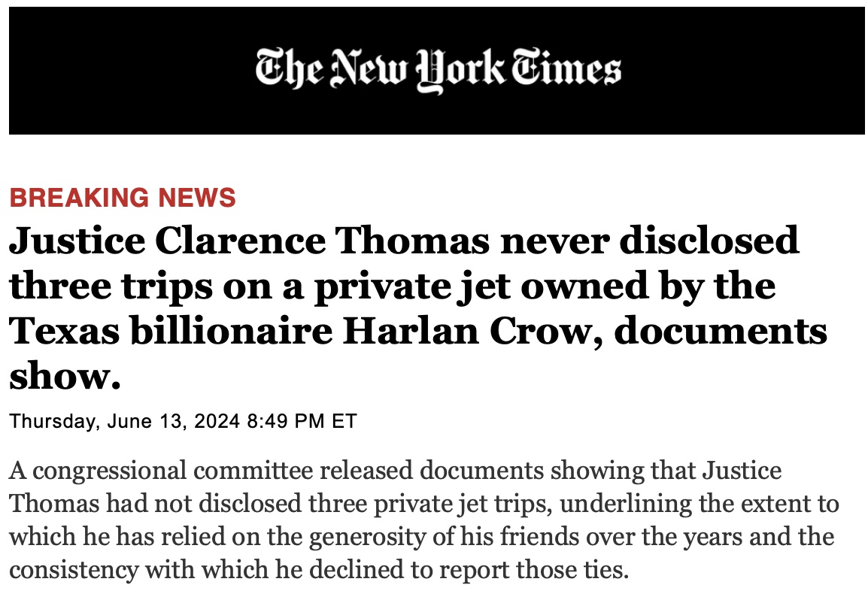Image resolution: width=868 pixels, height=606 pixels.
Task: Open the Justice Clarence Thomas headline
Action: tap(403, 241)
